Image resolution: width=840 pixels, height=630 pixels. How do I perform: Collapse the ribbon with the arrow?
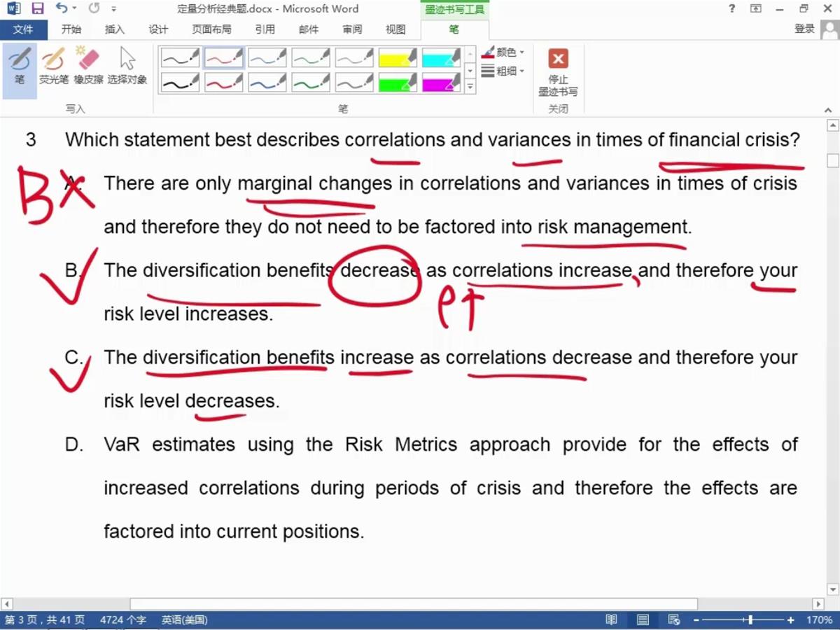coord(827,110)
